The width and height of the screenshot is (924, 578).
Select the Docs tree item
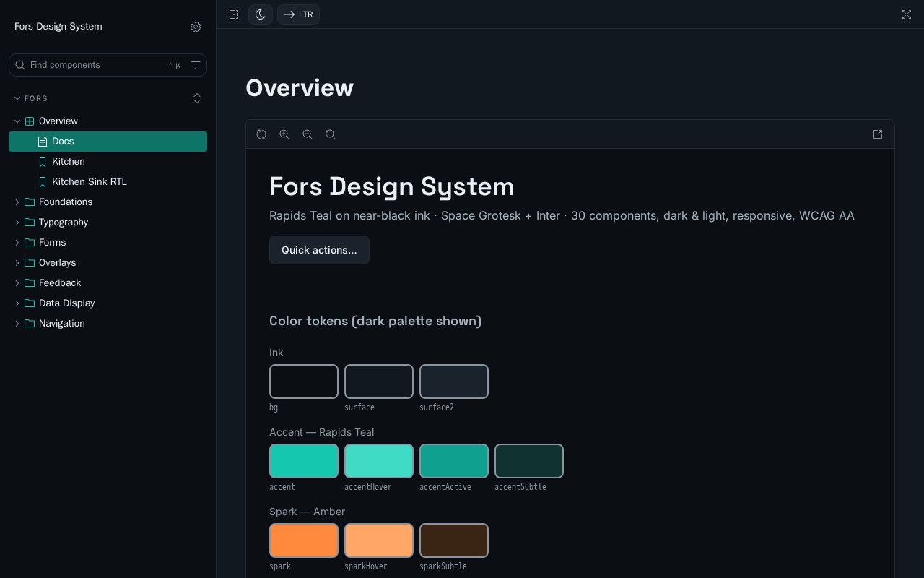(108, 142)
